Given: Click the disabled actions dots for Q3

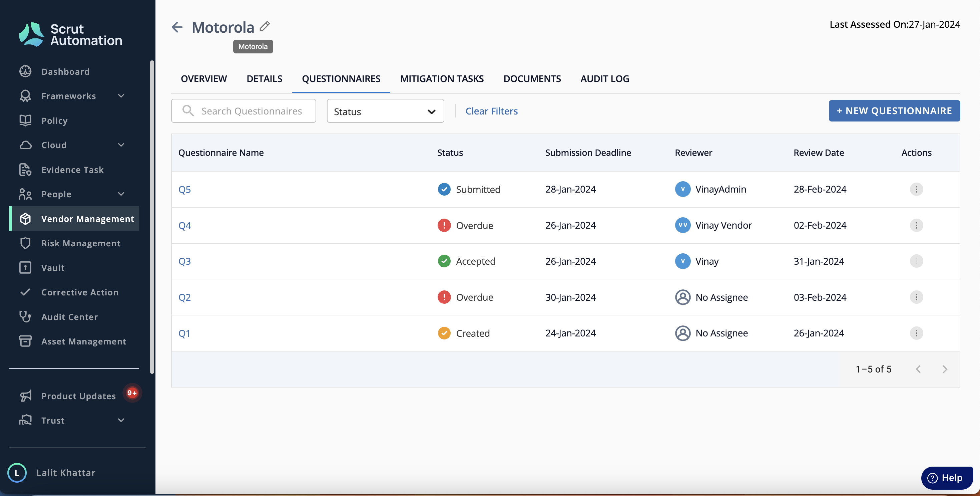Looking at the screenshot, I should tap(916, 261).
